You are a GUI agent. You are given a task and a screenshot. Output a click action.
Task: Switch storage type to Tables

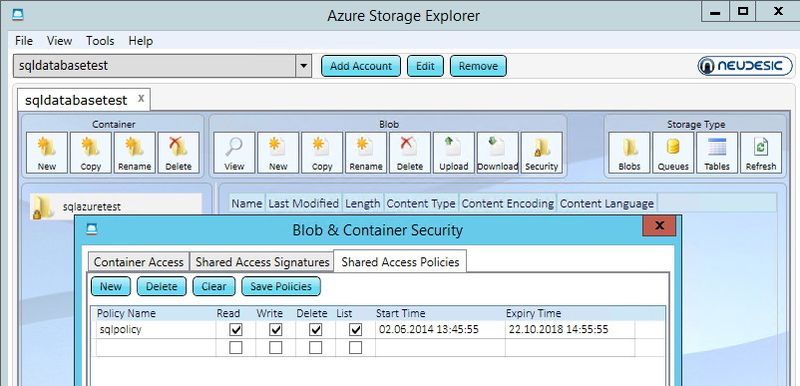pyautogui.click(x=717, y=153)
